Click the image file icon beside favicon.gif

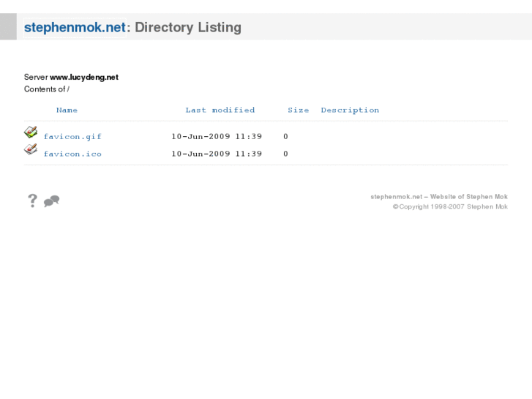[30, 133]
